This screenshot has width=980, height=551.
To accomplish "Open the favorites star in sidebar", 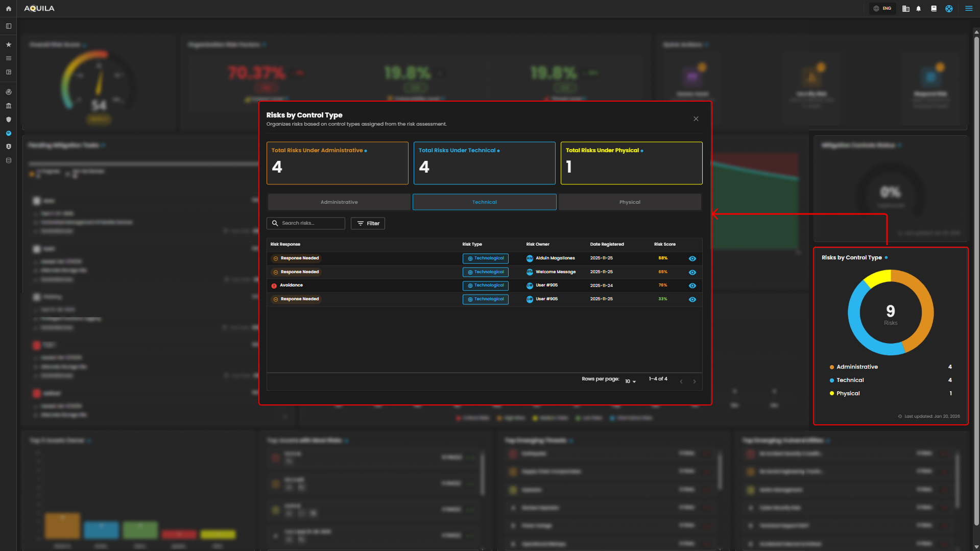I will click(9, 45).
